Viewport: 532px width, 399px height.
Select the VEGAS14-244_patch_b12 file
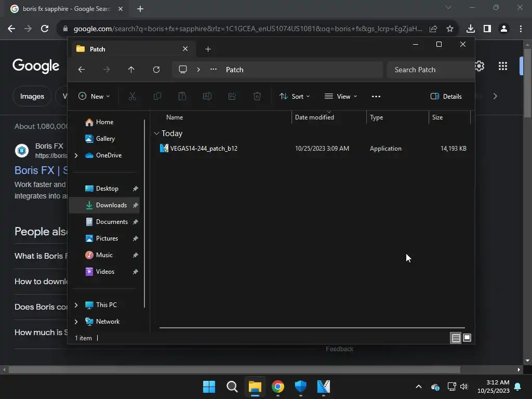click(x=204, y=149)
